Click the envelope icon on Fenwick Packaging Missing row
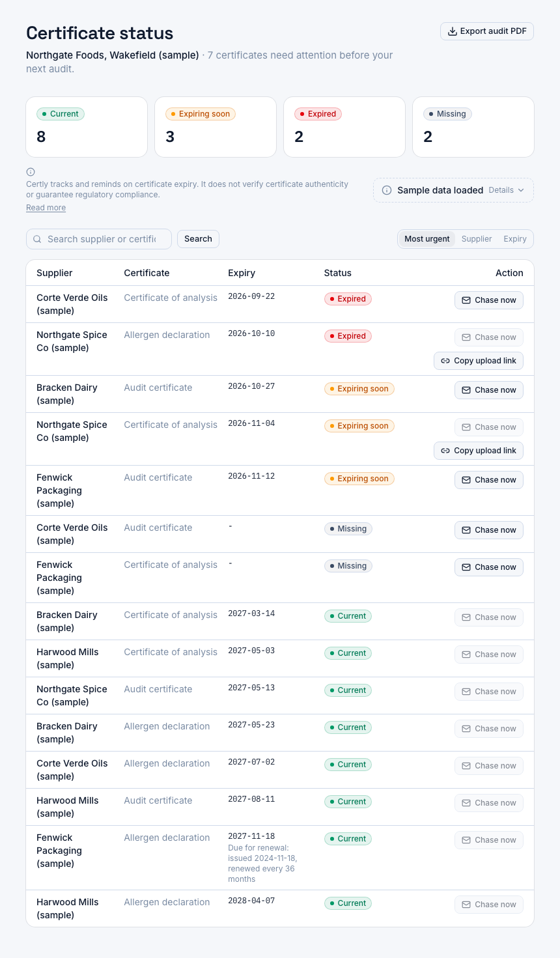Image resolution: width=560 pixels, height=958 pixels. [466, 567]
